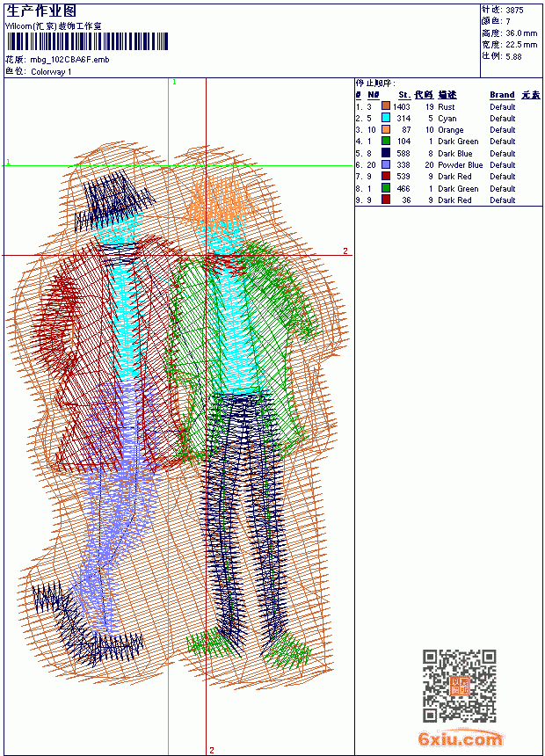The image size is (545, 756).
Task: Click the St. column header
Action: click(x=404, y=95)
